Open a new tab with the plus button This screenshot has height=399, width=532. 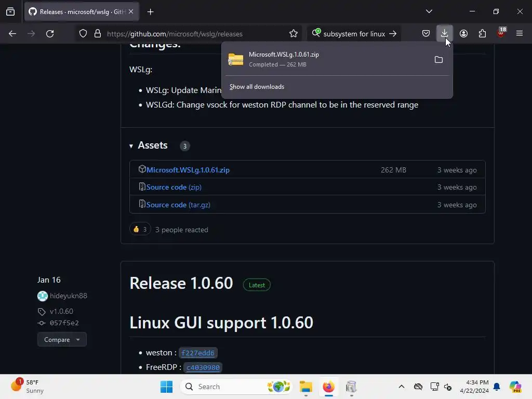click(x=150, y=12)
